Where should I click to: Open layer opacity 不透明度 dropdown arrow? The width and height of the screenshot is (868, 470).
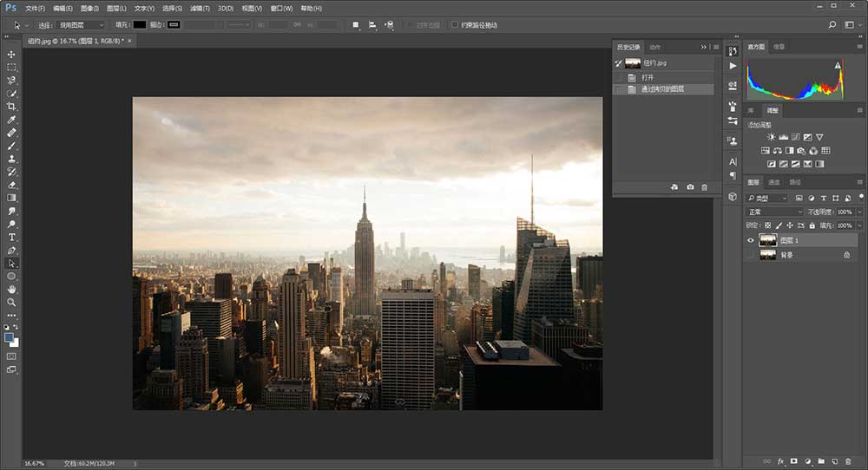click(x=859, y=212)
